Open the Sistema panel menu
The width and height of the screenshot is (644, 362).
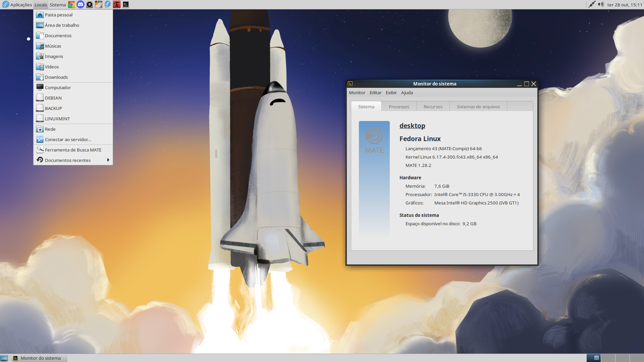pyautogui.click(x=58, y=5)
